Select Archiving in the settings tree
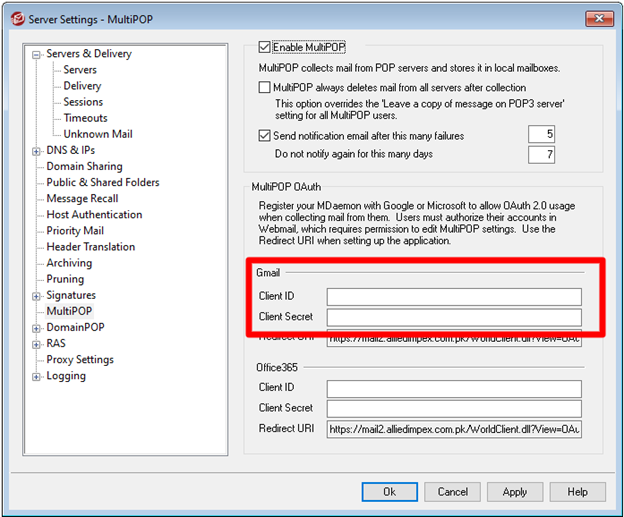Viewport: 624px width, 517px height. [69, 263]
